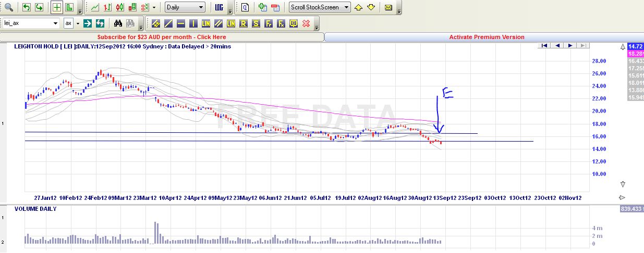Select the vertical line drawing tool
The height and width of the screenshot is (253, 644).
click(193, 23)
